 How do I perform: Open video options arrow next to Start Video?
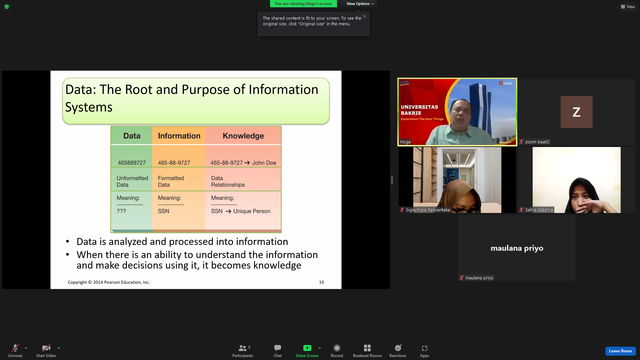pyautogui.click(x=58, y=348)
